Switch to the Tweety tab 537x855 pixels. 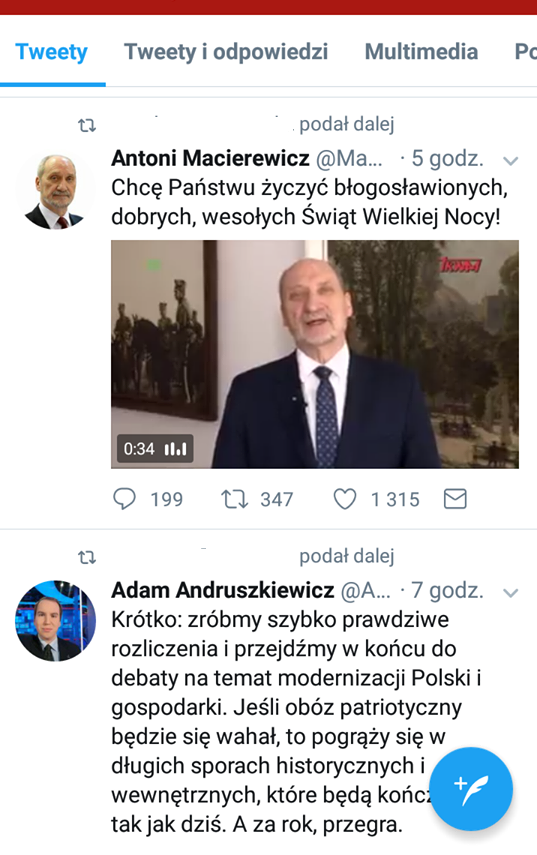pyautogui.click(x=52, y=52)
